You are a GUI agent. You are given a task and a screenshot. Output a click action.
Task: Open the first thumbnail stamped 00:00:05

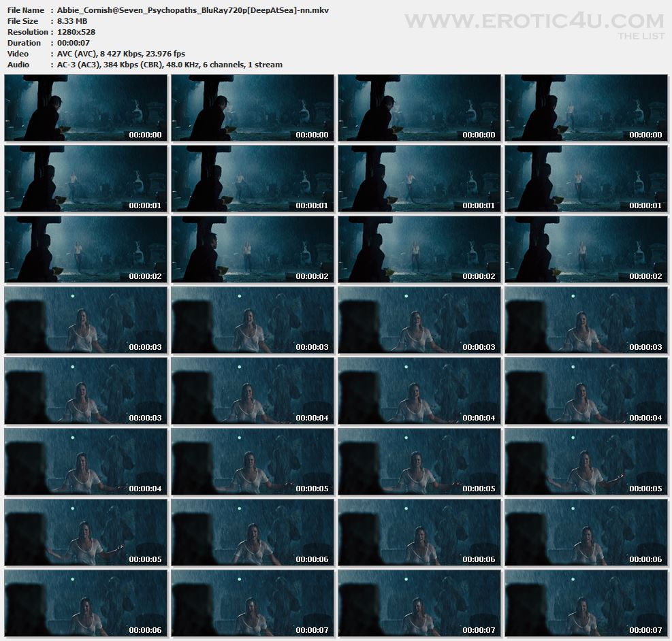point(253,461)
